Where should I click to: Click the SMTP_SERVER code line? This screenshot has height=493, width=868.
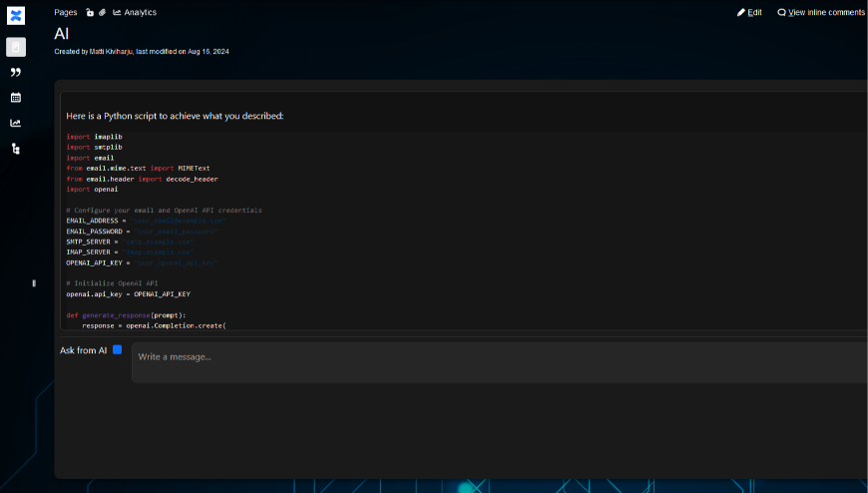(130, 242)
